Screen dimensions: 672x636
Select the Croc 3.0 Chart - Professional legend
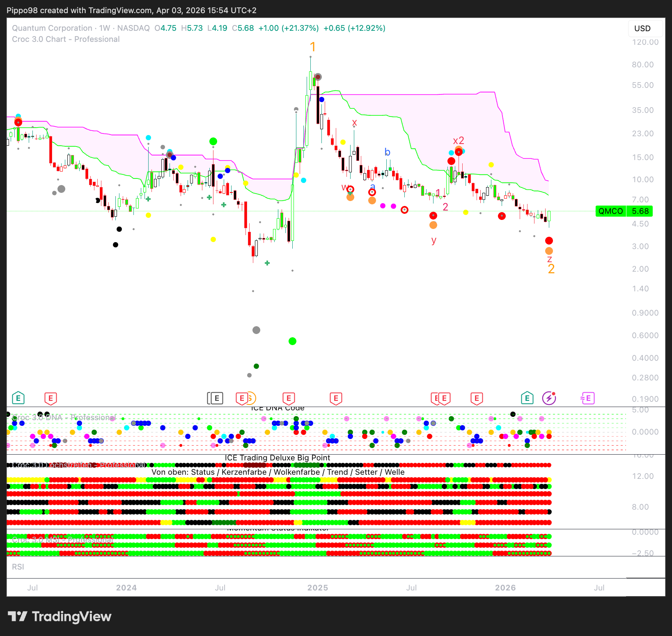(x=66, y=39)
